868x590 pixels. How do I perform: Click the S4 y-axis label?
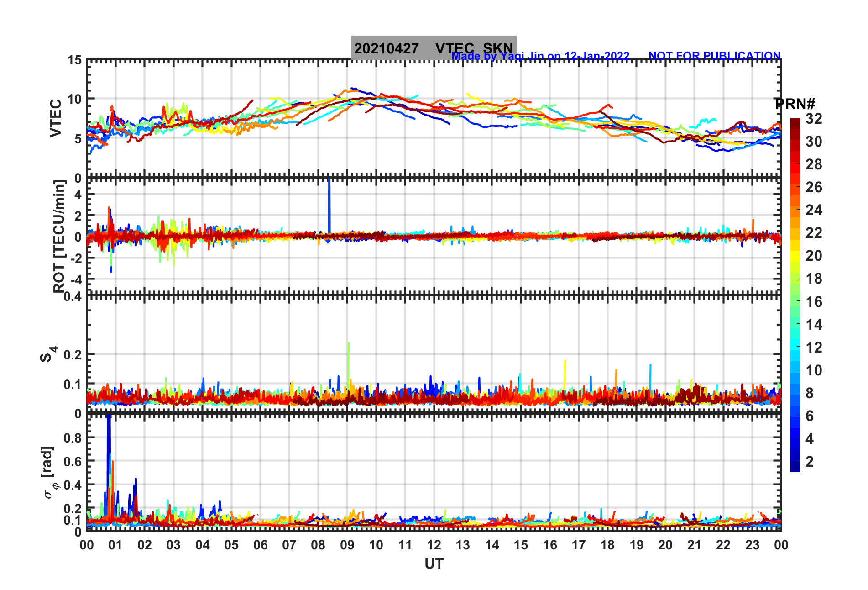(48, 354)
